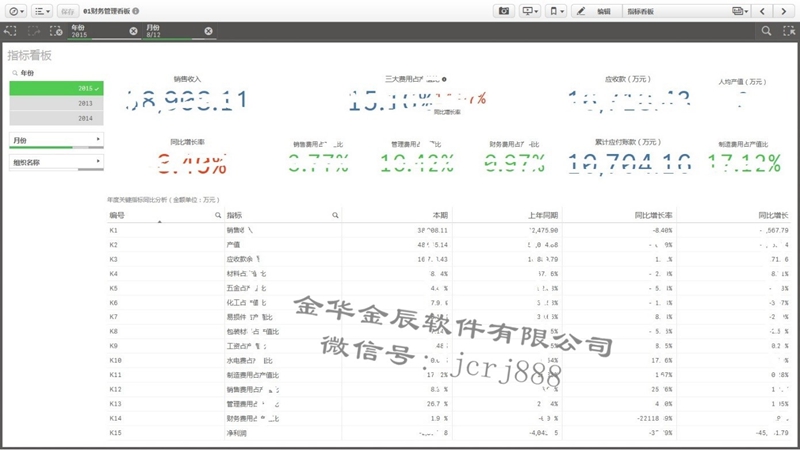Viewport: 800px width, 450px height.
Task: Expand the 月份 filter pane
Action: click(56, 139)
